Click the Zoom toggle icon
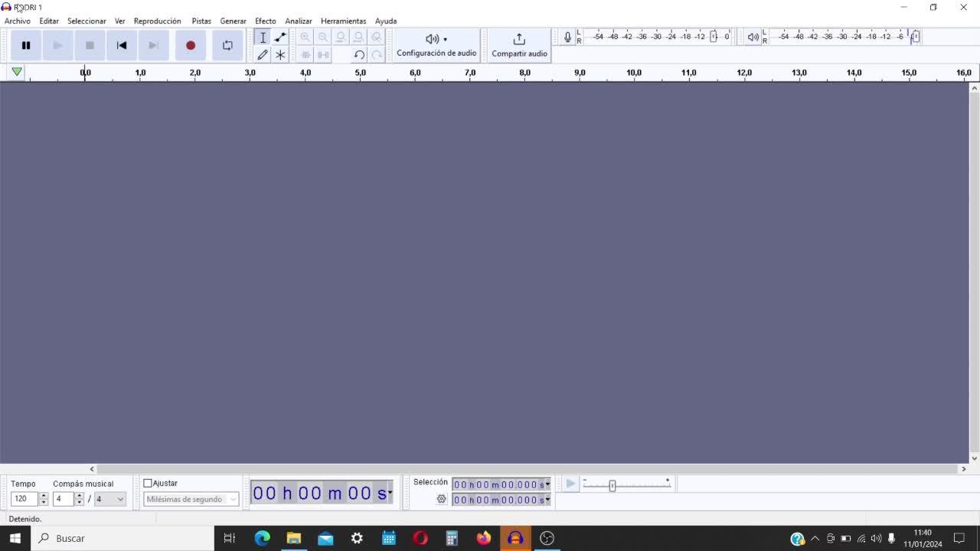Screen dimensions: 980x551 click(376, 37)
